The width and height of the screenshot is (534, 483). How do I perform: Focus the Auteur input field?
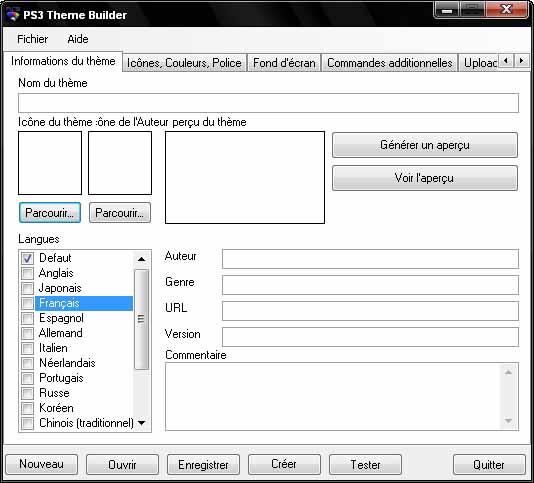[371, 259]
